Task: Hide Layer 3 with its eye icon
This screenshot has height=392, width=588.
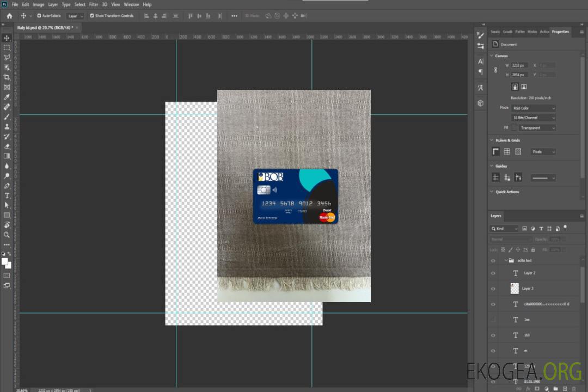Action: (493, 289)
